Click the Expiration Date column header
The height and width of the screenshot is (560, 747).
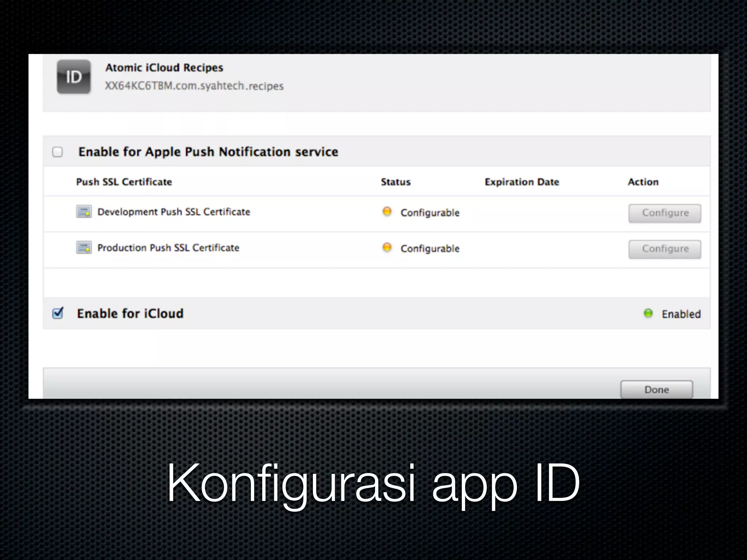click(522, 182)
